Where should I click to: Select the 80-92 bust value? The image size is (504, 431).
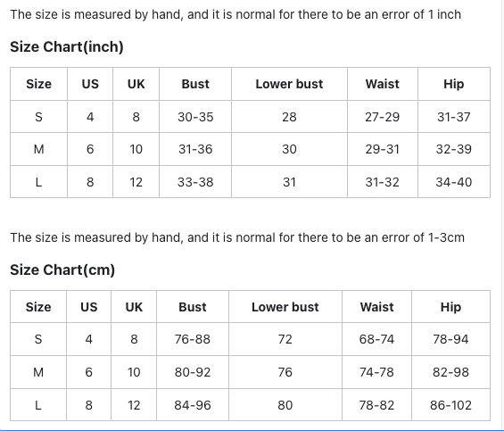coord(192,372)
